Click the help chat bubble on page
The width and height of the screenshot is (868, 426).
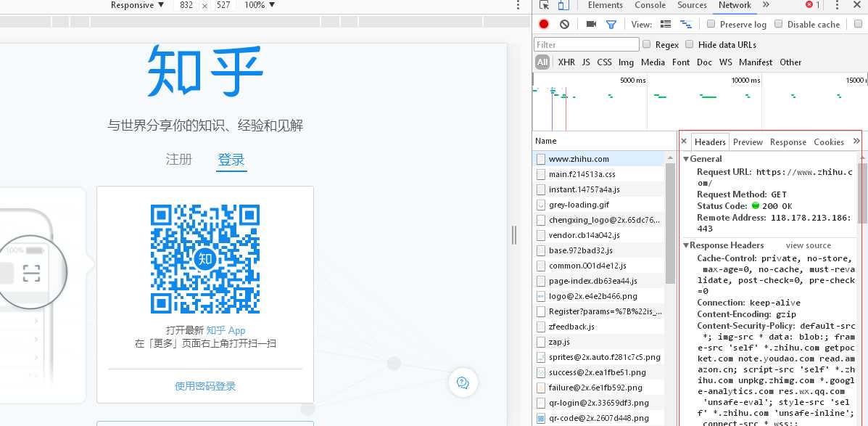click(463, 382)
